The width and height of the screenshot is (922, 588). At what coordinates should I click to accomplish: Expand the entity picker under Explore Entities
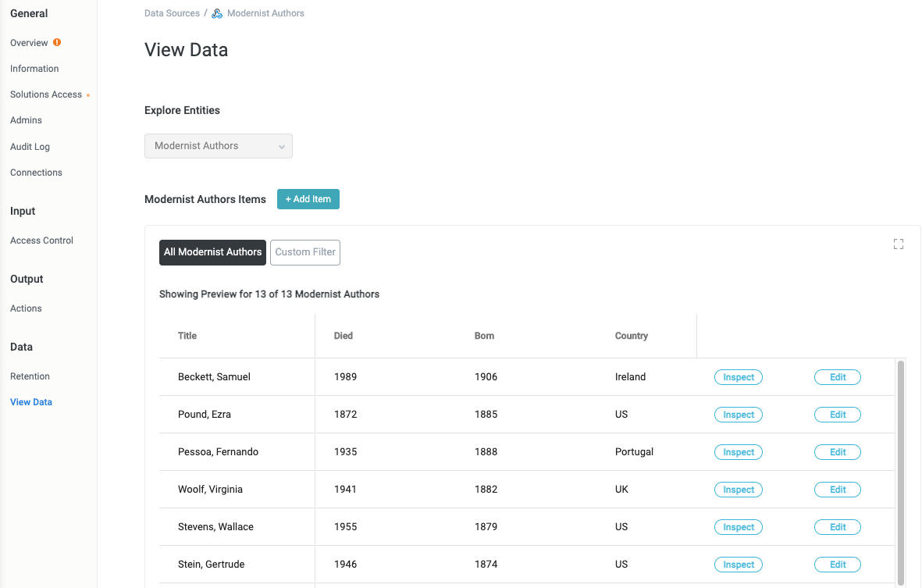coord(218,146)
